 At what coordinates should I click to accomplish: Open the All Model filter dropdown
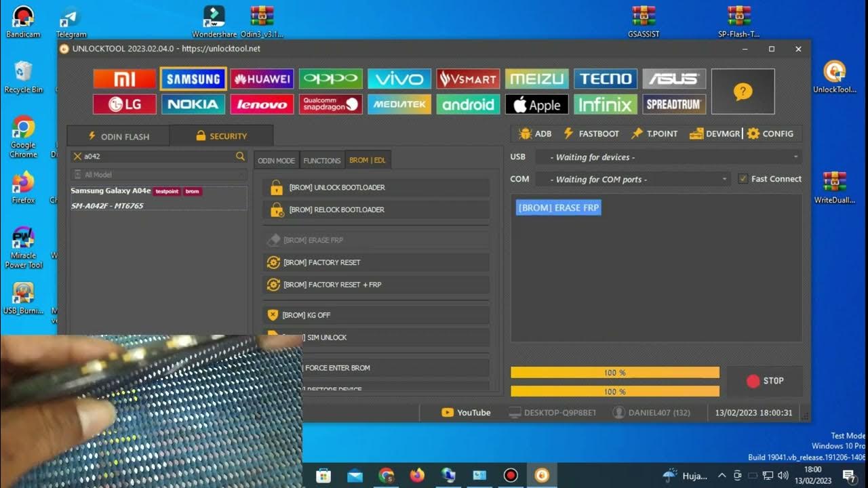pos(159,175)
